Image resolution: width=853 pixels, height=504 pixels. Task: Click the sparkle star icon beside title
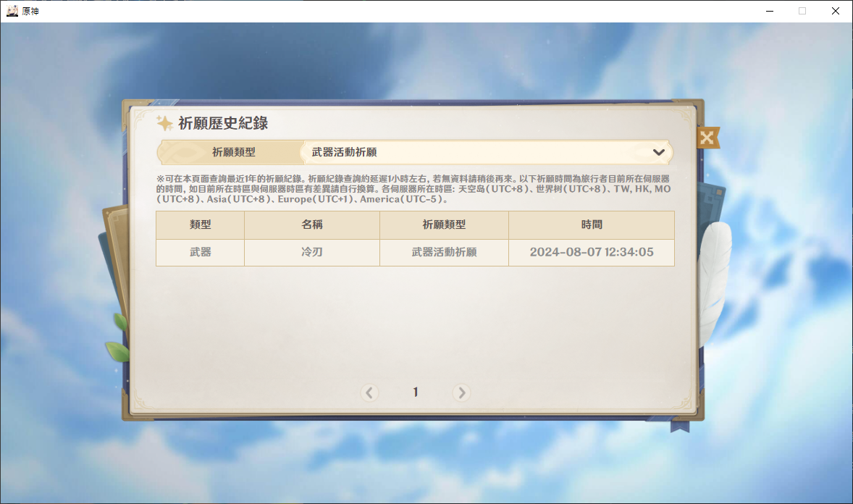[164, 123]
